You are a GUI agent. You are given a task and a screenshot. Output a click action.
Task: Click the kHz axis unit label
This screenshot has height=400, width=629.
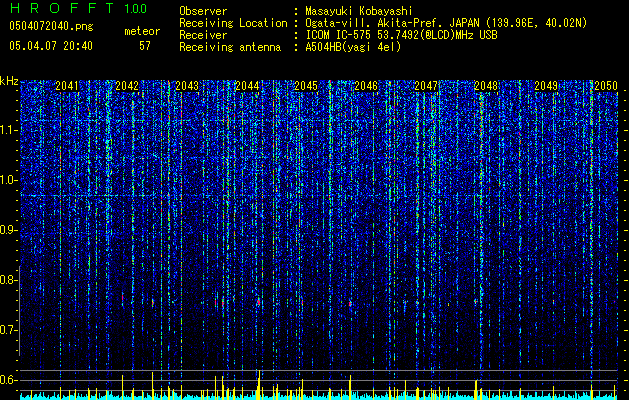point(9,81)
